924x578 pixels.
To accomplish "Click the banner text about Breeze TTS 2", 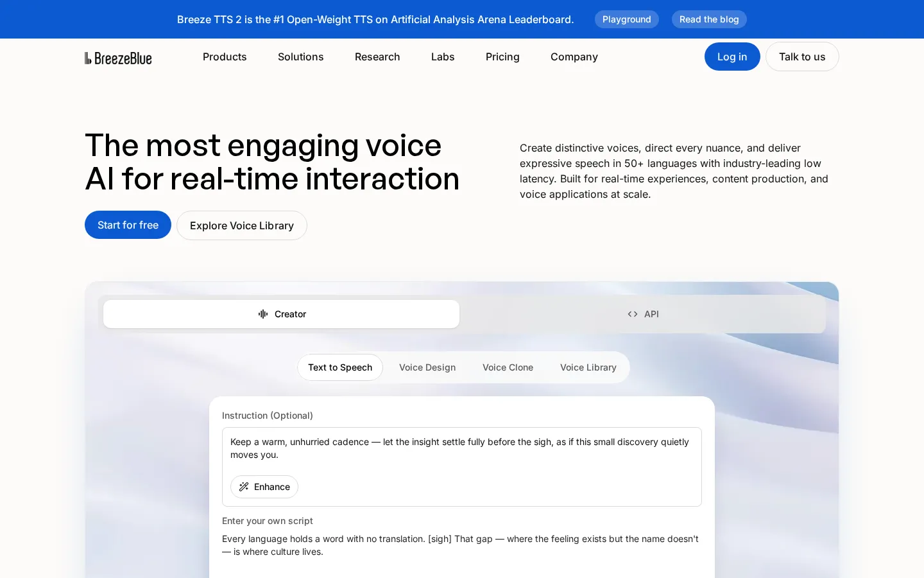I will pyautogui.click(x=375, y=19).
